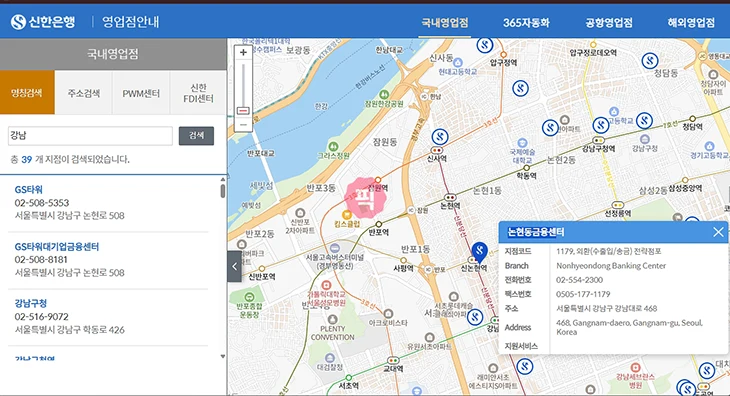Open the 강남구청 branch result
This screenshot has height=396, width=730.
[x=31, y=303]
